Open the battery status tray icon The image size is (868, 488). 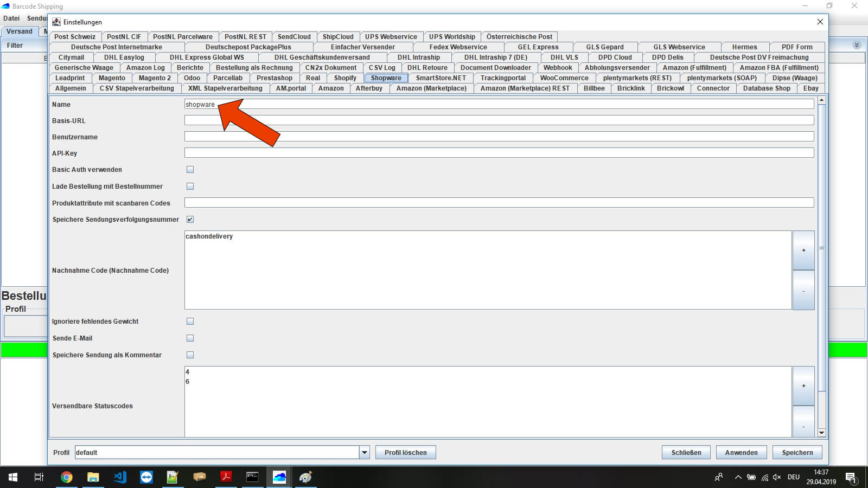point(751,477)
